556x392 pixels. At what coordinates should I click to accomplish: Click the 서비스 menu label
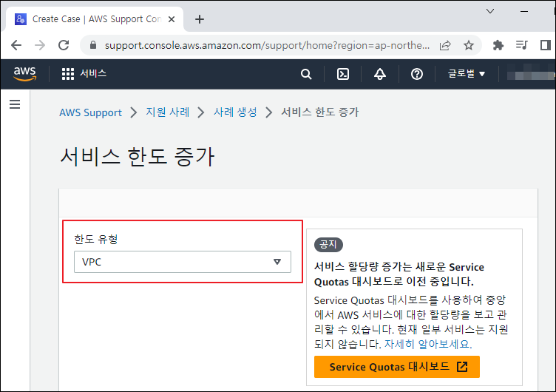coord(93,73)
